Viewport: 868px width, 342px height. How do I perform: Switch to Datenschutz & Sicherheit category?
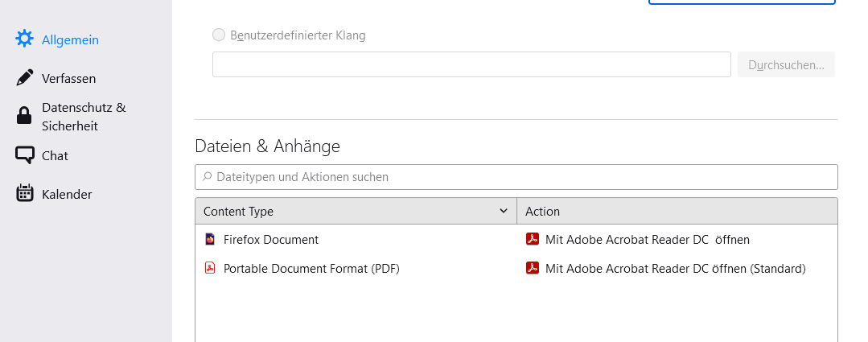coord(84,117)
